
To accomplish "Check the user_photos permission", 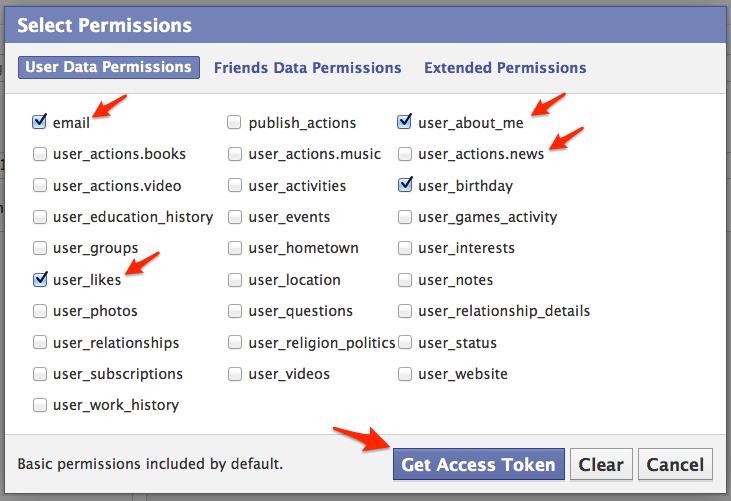I will 40,311.
